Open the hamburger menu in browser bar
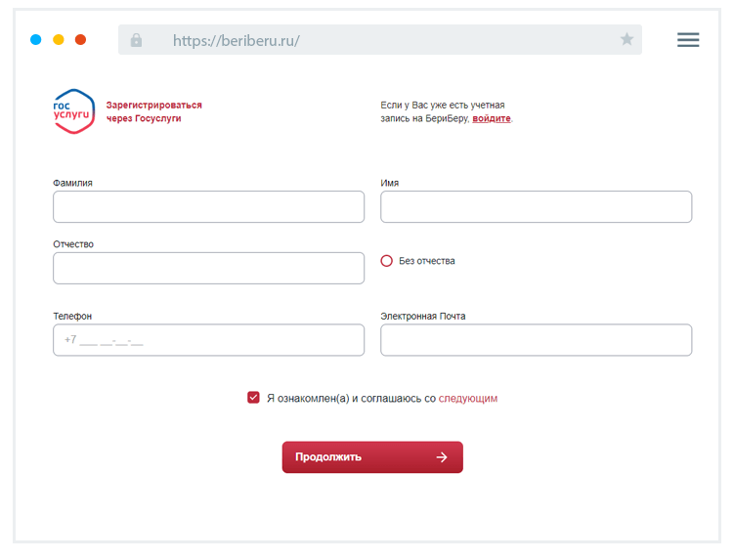This screenshot has width=734, height=560. point(688,40)
